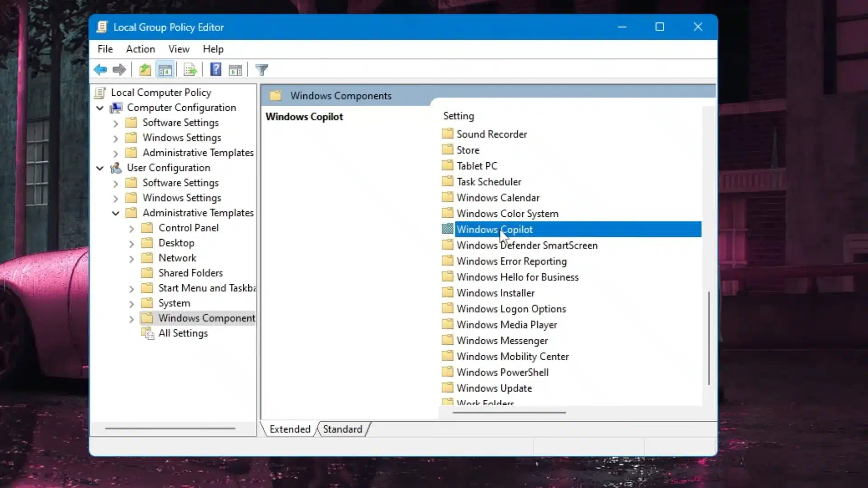Click the Filter funnel toolbar icon
868x488 pixels.
click(x=262, y=70)
